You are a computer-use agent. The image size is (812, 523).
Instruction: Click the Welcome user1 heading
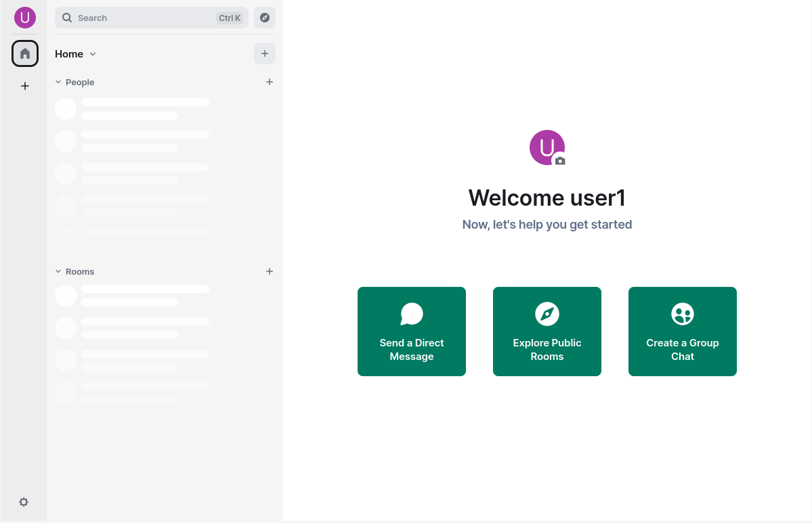tap(547, 198)
